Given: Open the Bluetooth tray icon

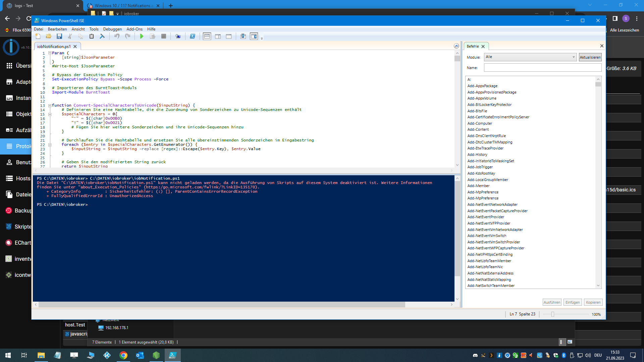Looking at the screenshot, I should point(564,355).
